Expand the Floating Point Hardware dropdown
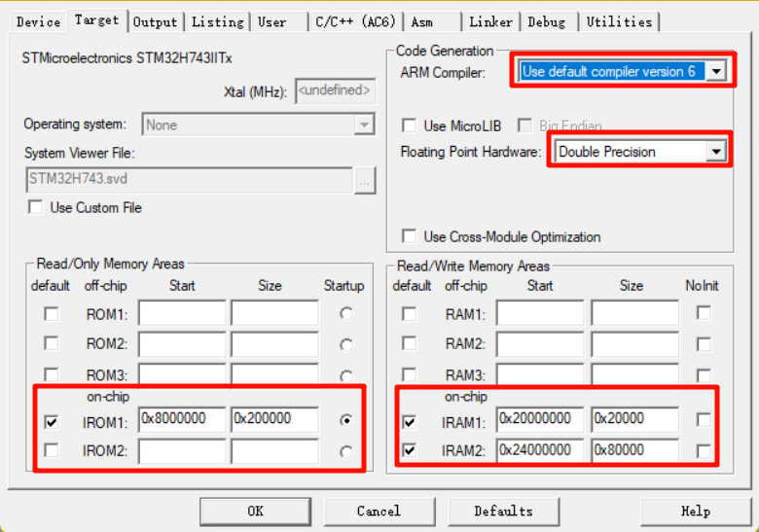The height and width of the screenshot is (532, 759). (x=716, y=152)
